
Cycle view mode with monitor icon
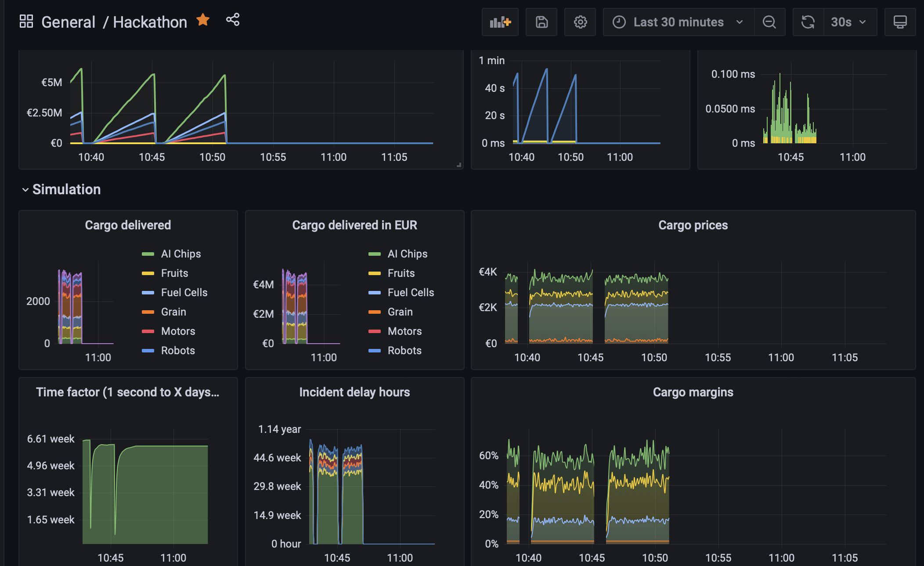tap(900, 22)
